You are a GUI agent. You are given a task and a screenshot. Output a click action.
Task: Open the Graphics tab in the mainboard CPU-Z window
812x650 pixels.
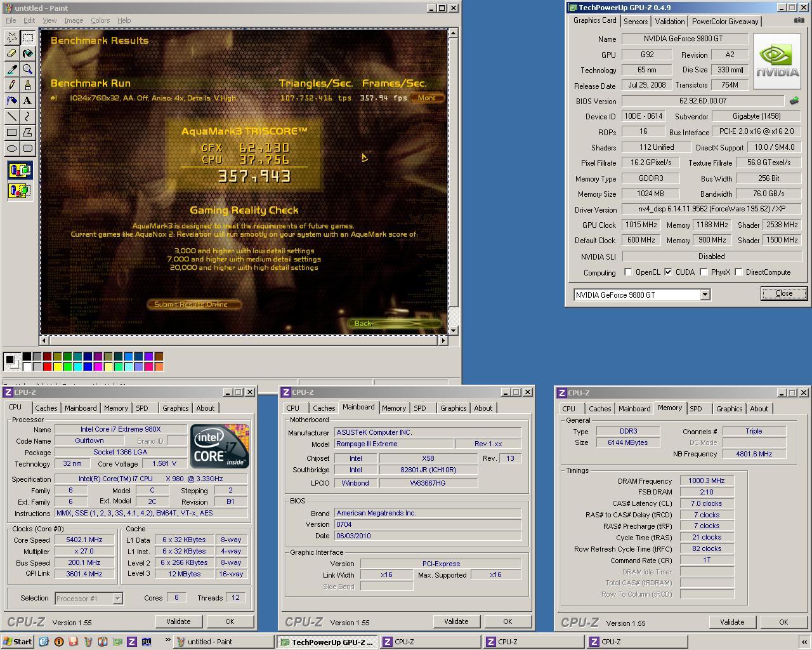pyautogui.click(x=454, y=408)
